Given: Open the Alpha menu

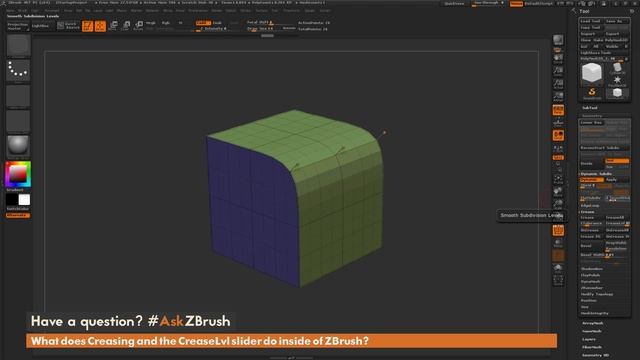Looking at the screenshot, I should pos(11,11).
